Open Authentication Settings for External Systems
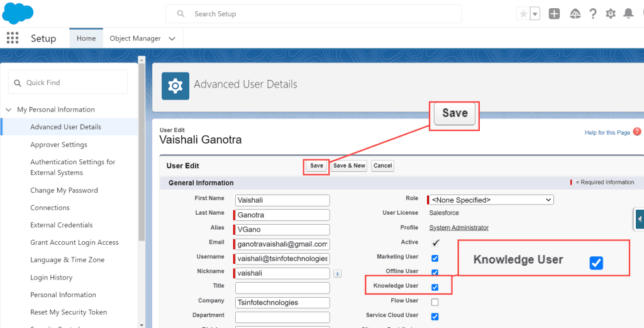This screenshot has width=644, height=328. [x=73, y=167]
